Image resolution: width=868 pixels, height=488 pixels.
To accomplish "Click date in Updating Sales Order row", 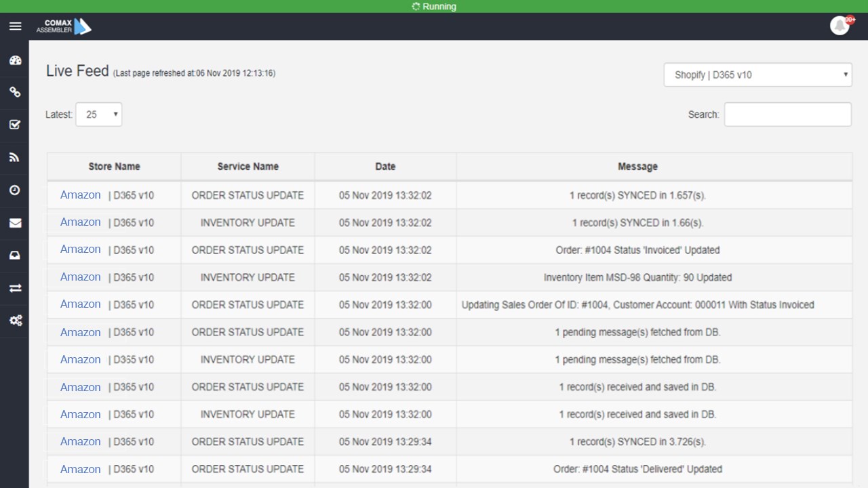I will click(385, 305).
